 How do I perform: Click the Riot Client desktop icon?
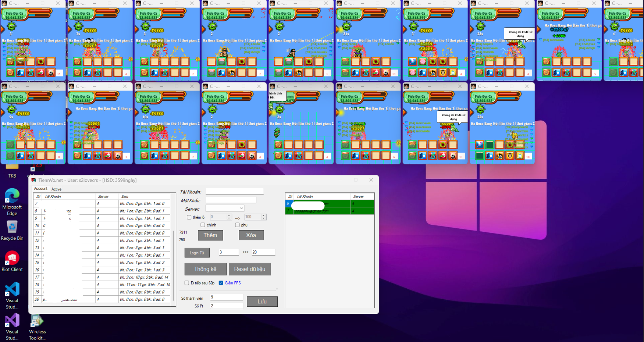tap(12, 259)
